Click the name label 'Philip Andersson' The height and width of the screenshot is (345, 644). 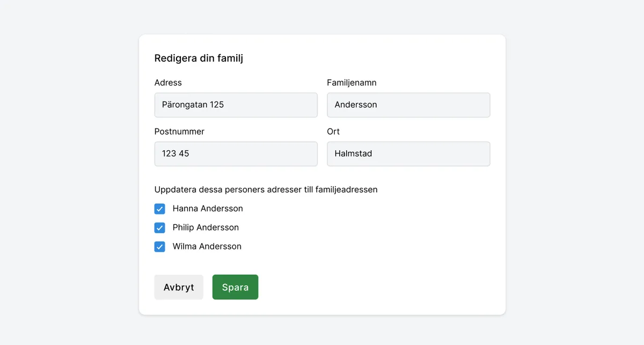206,227
